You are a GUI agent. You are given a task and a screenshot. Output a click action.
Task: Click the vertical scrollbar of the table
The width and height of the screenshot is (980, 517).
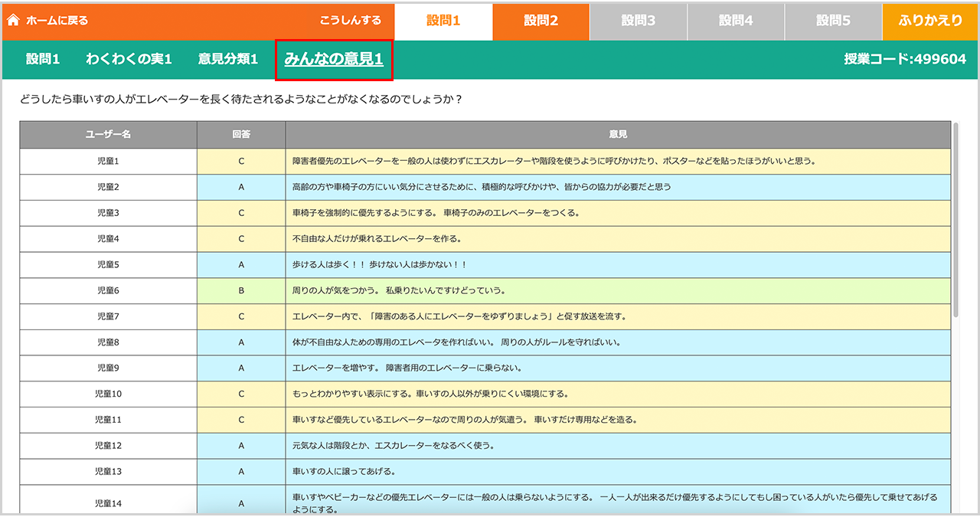pos(955,222)
